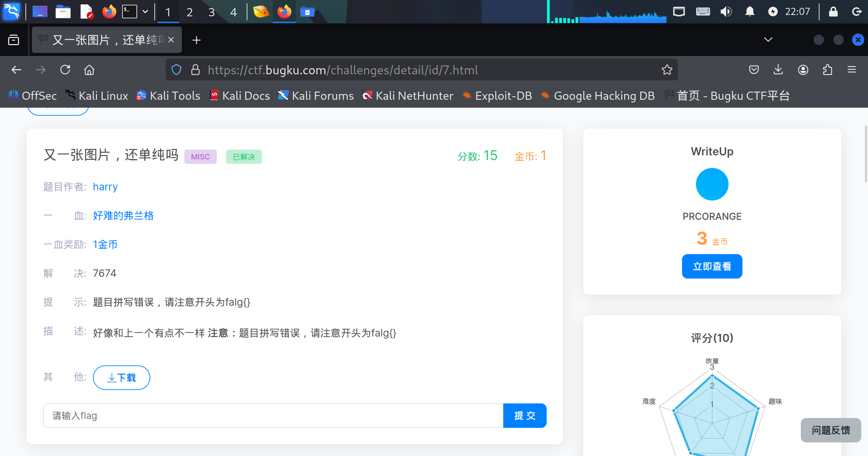The width and height of the screenshot is (868, 456).
Task: Open the Firefox View button
Action: pos(14,40)
